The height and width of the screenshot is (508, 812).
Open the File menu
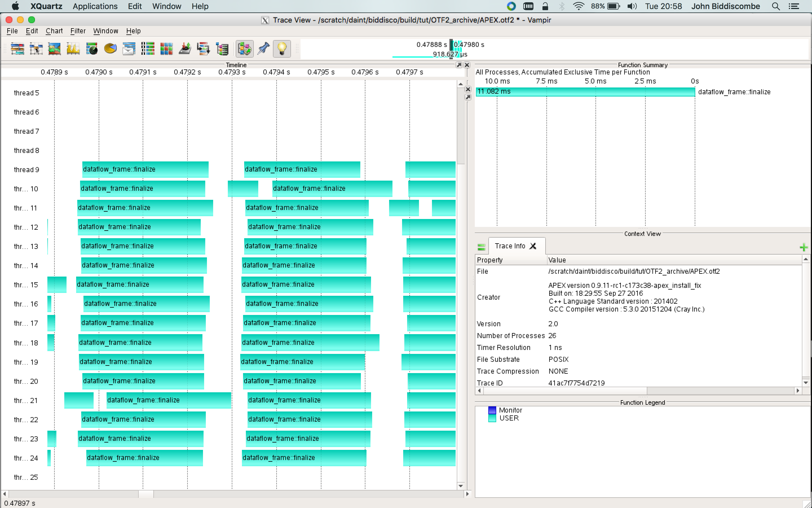pos(12,31)
